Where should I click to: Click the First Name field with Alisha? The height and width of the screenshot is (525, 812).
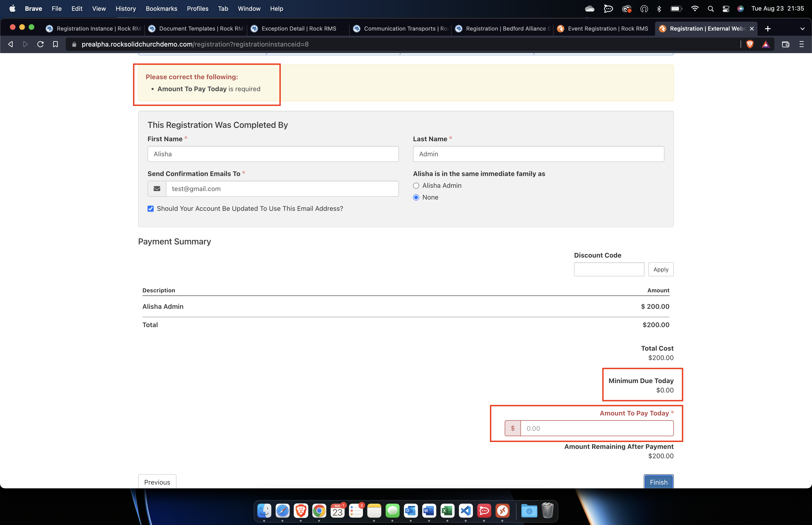pos(273,154)
